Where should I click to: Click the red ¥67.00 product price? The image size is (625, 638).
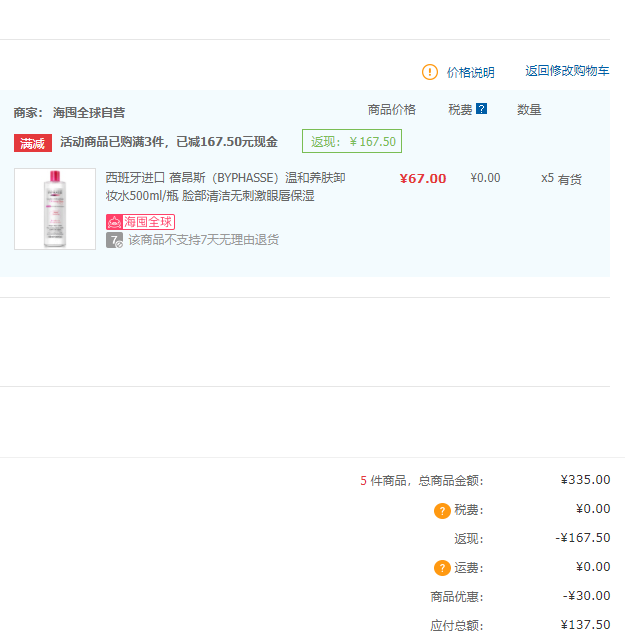point(422,179)
